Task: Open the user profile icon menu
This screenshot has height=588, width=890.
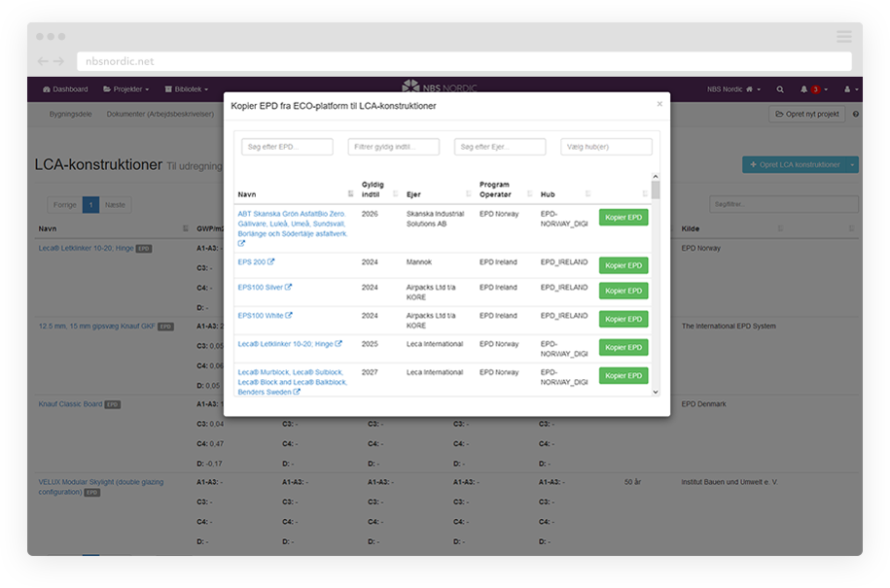Action: tap(850, 89)
